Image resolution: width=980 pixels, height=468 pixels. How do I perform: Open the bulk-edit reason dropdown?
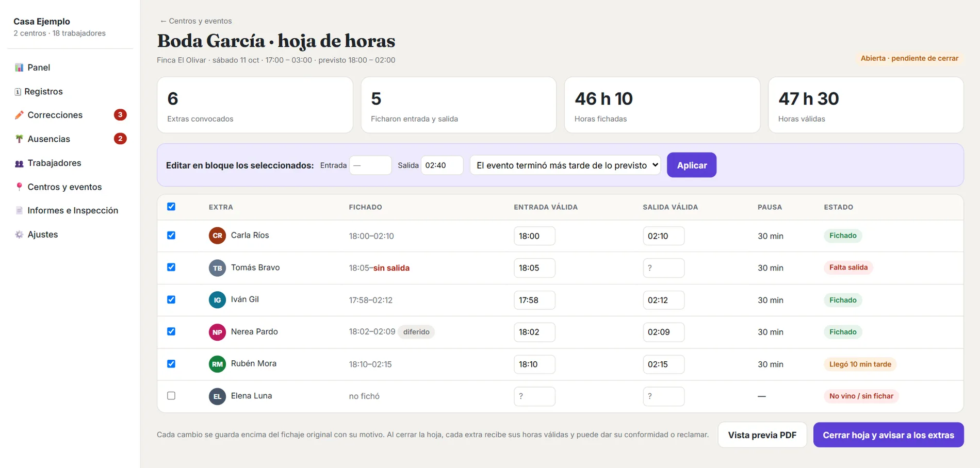click(565, 165)
